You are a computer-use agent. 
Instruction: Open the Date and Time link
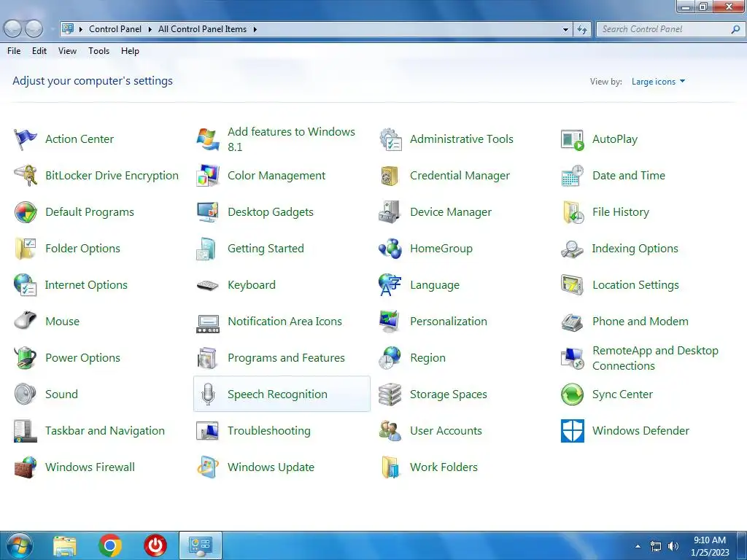coord(628,176)
